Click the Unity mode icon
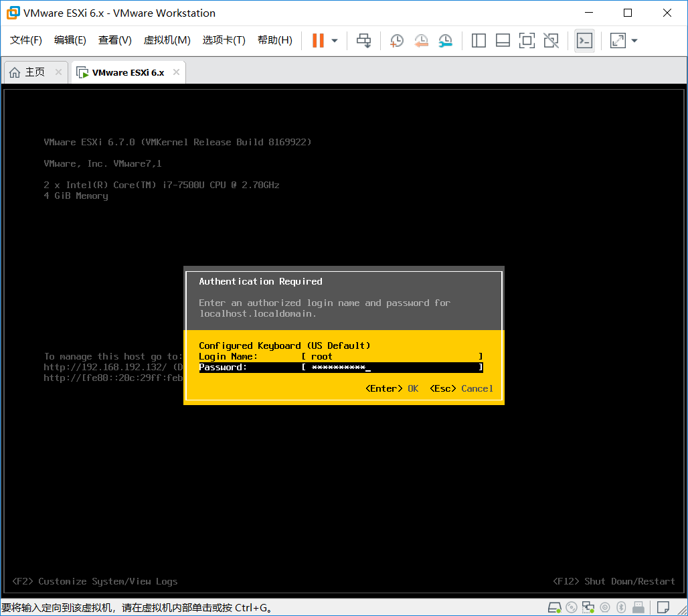Image resolution: width=688 pixels, height=616 pixels. click(x=551, y=41)
